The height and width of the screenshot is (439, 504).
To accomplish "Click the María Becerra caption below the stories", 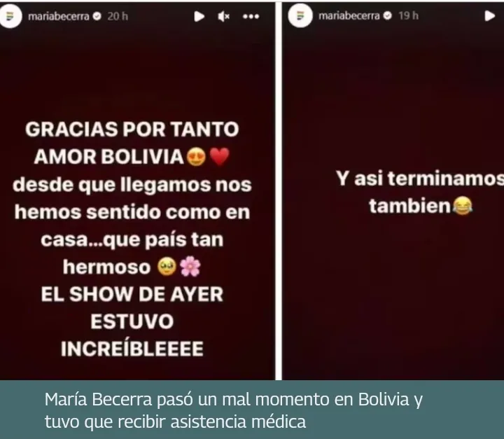I will click(234, 410).
